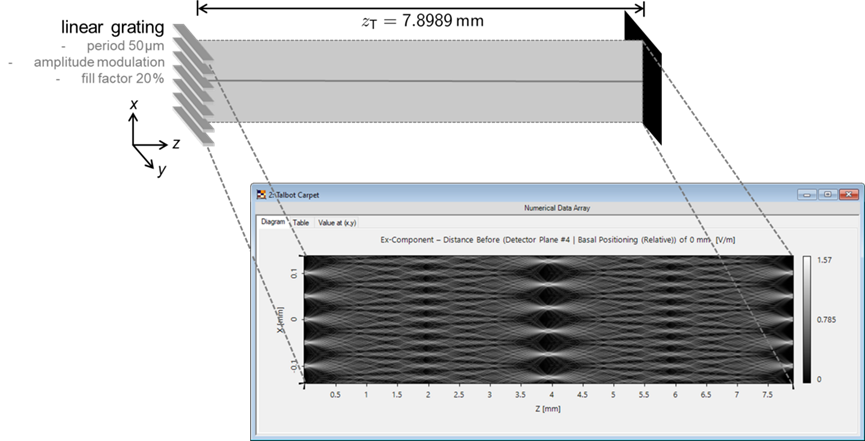Open the Table tab
Viewport: 865px width, 441px height.
301,223
